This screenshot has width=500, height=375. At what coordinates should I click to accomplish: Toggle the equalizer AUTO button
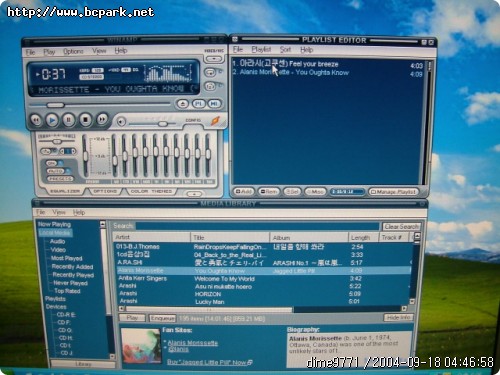[x=55, y=171]
